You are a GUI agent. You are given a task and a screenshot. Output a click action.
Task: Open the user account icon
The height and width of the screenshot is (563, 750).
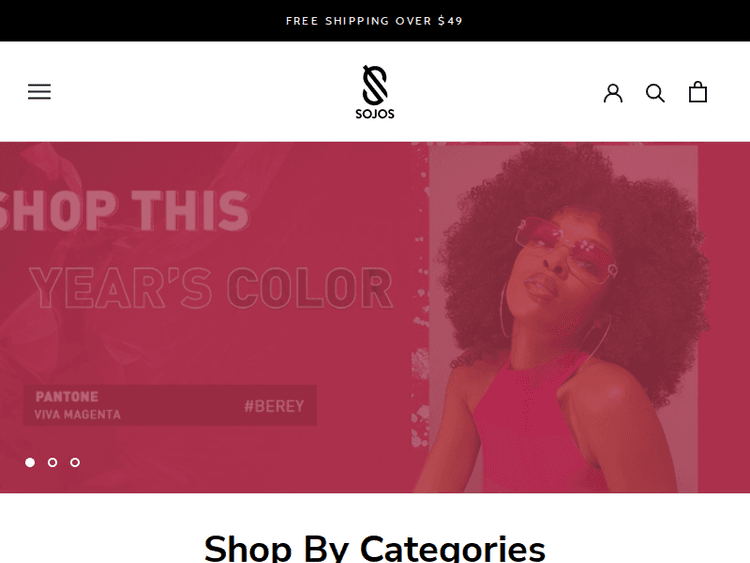tap(613, 93)
